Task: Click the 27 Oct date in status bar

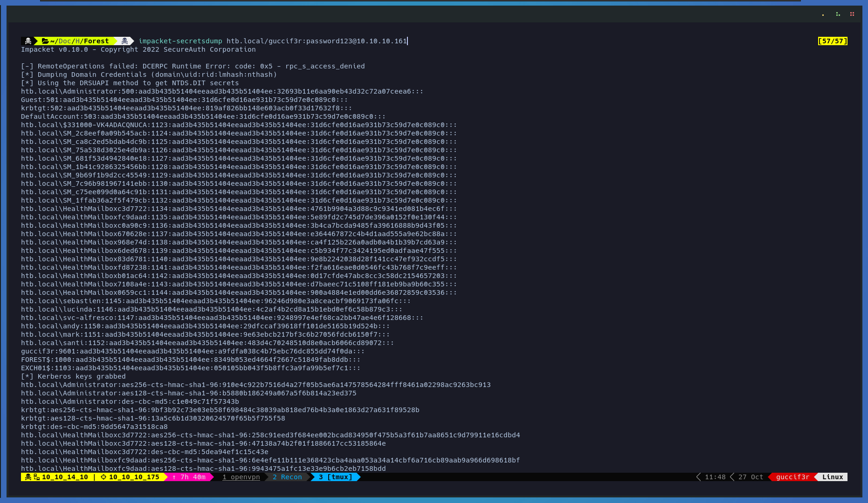Action: tap(751, 477)
